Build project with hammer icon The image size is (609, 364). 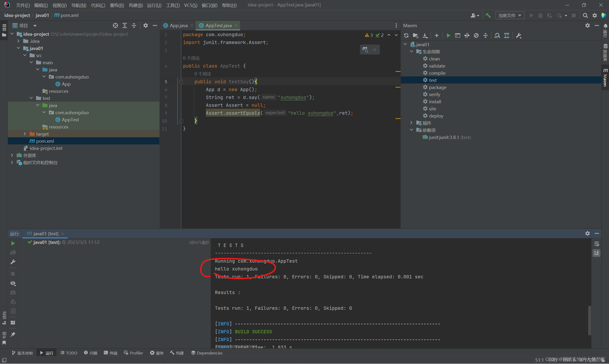click(488, 15)
